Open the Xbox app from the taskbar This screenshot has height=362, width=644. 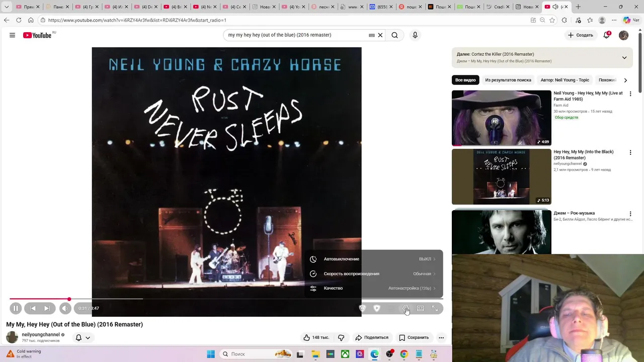point(345,354)
